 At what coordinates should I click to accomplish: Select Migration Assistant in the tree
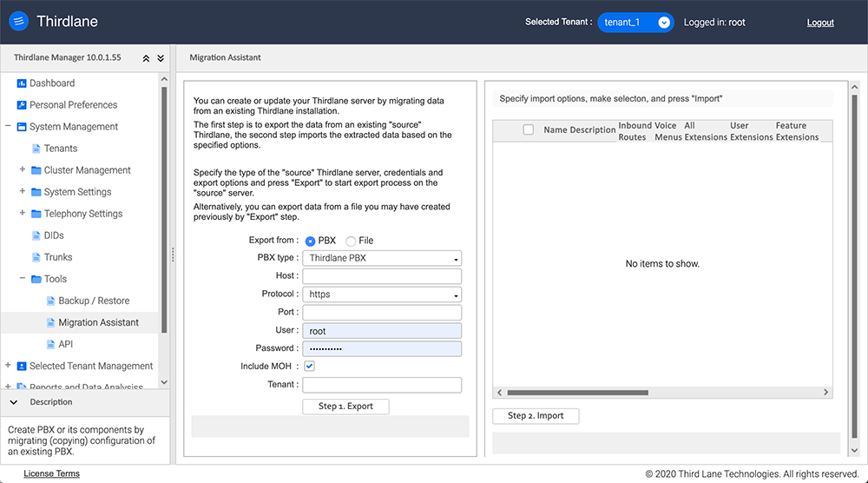[x=99, y=322]
